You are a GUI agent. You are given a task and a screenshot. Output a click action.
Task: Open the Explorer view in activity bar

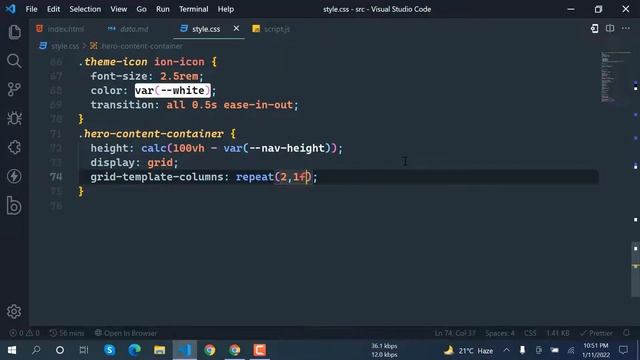pyautogui.click(x=14, y=32)
